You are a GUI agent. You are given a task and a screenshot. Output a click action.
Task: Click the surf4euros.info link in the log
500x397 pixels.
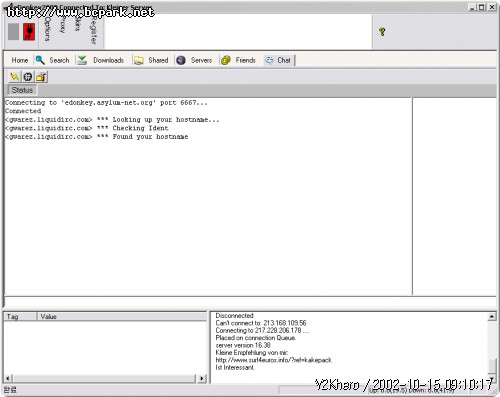coord(274,360)
